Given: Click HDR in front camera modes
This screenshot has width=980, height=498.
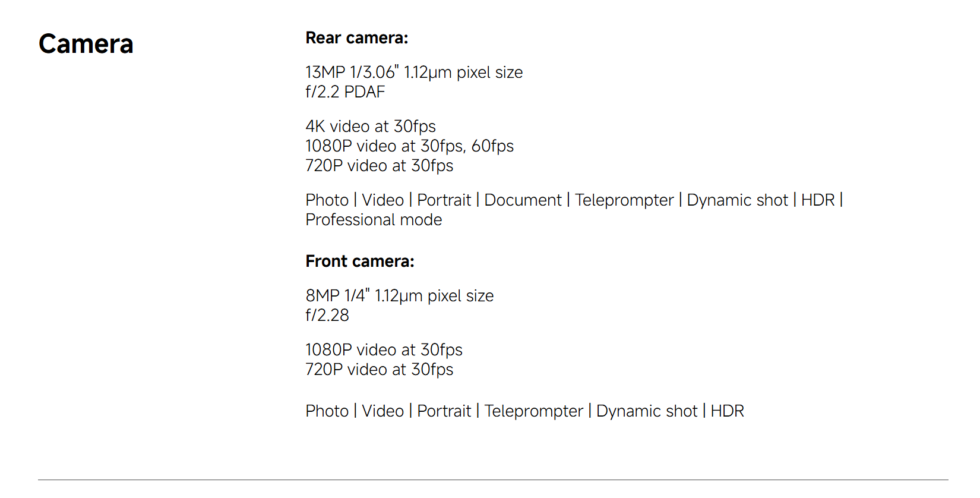Looking at the screenshot, I should pos(727,411).
